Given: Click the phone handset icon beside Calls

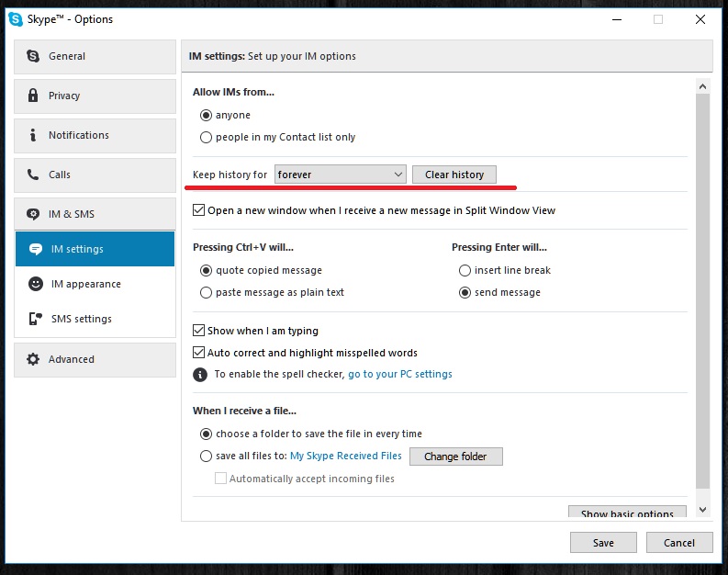Looking at the screenshot, I should click(33, 175).
